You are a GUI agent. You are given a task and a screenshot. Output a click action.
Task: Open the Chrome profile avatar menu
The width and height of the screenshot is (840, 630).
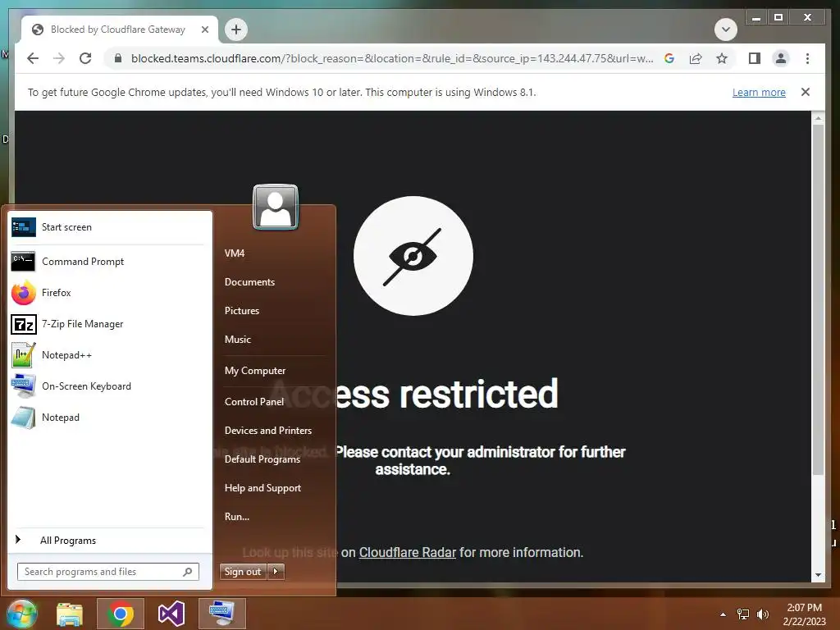(x=781, y=58)
